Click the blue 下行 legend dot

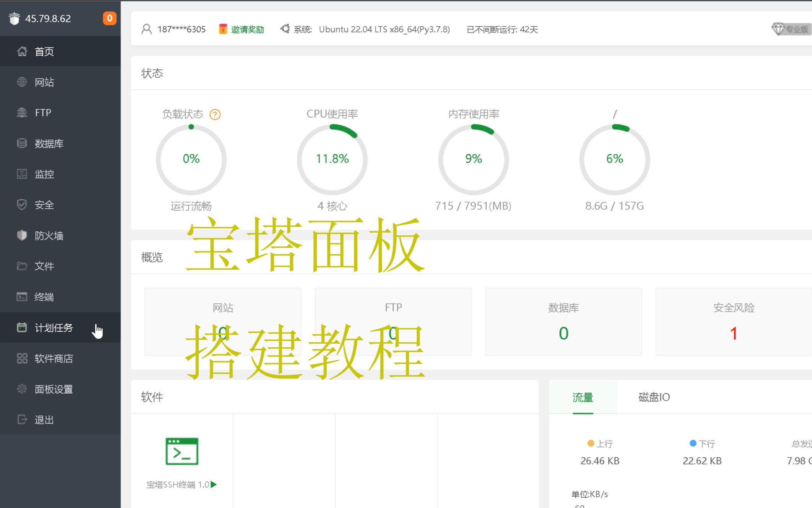(693, 443)
